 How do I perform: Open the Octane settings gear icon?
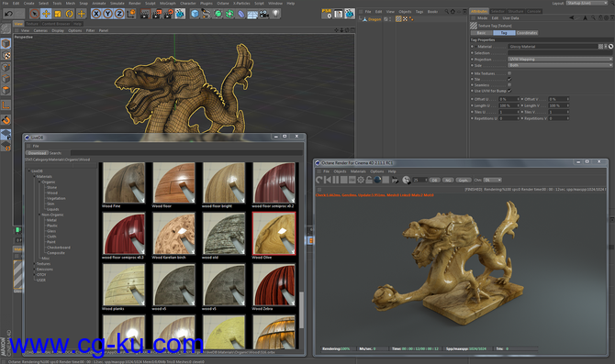click(361, 180)
